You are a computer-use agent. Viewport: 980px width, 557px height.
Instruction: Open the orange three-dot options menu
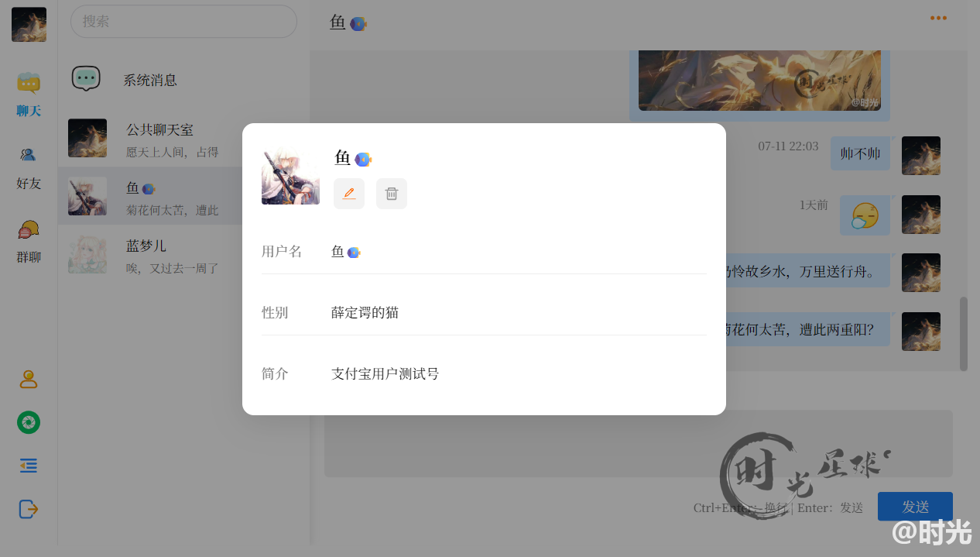point(938,17)
